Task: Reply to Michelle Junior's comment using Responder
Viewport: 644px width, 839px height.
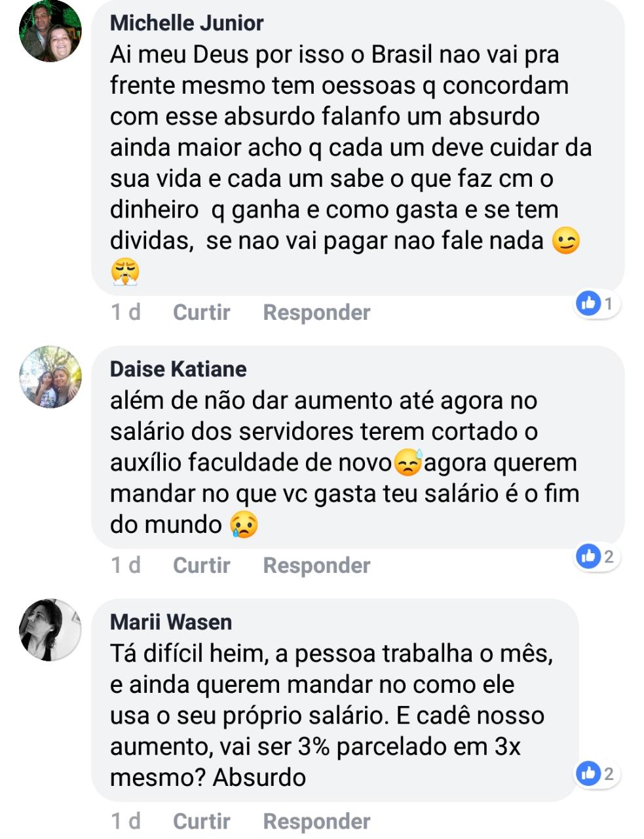Action: tap(316, 312)
